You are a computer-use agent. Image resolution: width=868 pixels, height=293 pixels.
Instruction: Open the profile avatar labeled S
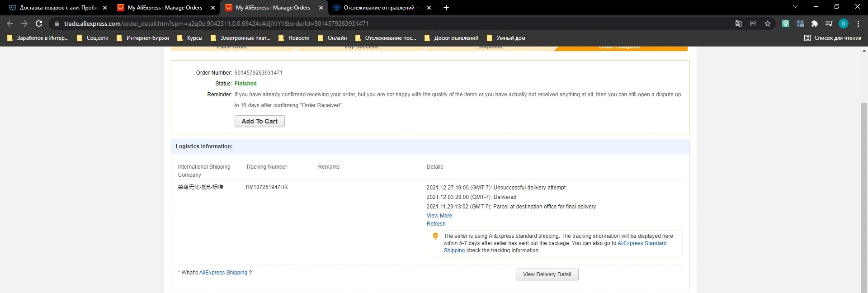[x=844, y=24]
